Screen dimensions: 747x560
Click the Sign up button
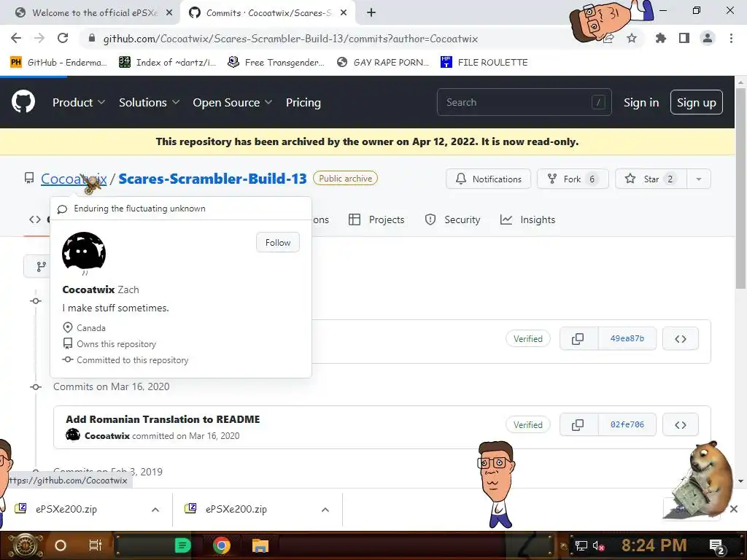[697, 102]
